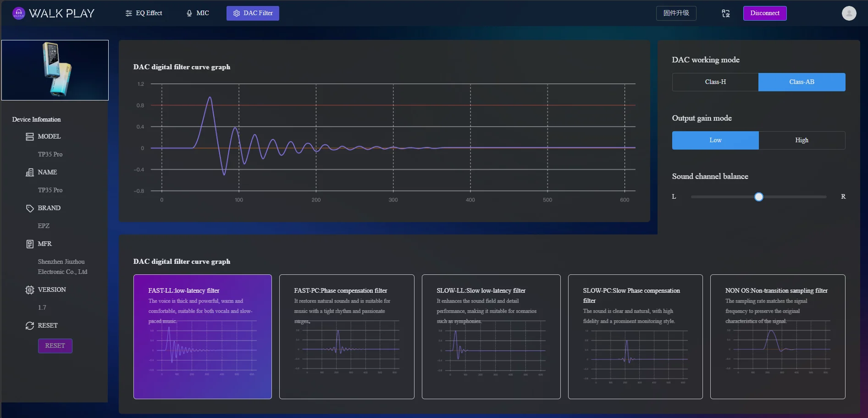This screenshot has height=418, width=868.
Task: Click the sound channel balance slider handle
Action: (x=759, y=197)
